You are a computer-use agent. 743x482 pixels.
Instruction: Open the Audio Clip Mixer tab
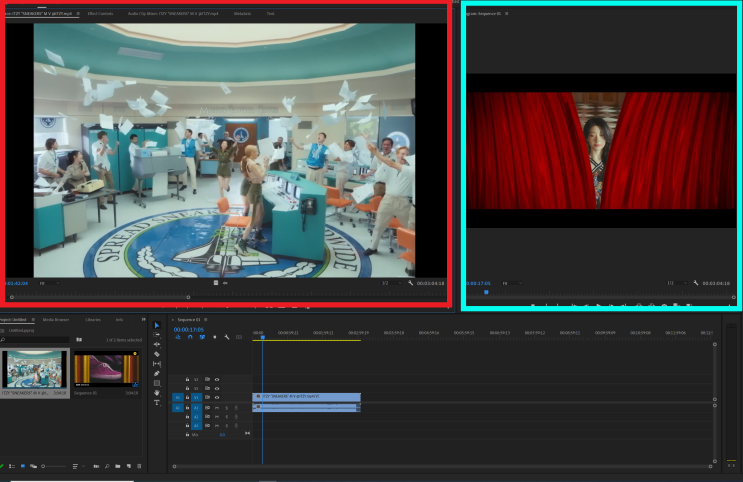click(173, 13)
